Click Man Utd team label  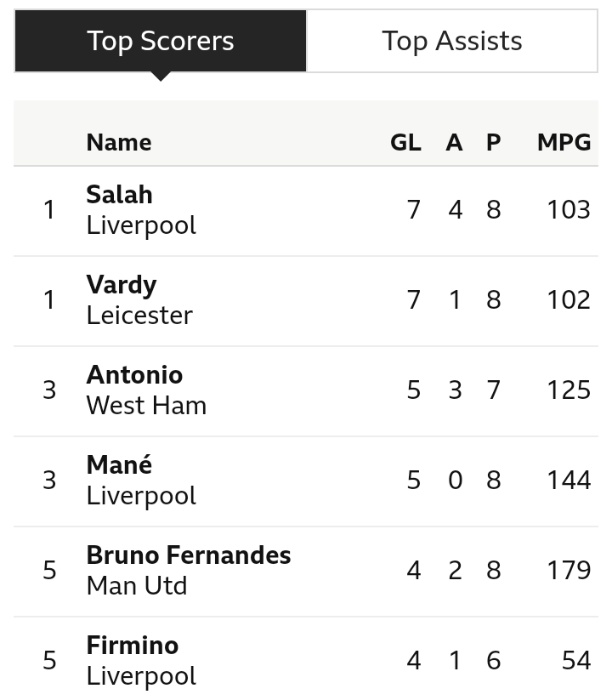pyautogui.click(x=137, y=586)
